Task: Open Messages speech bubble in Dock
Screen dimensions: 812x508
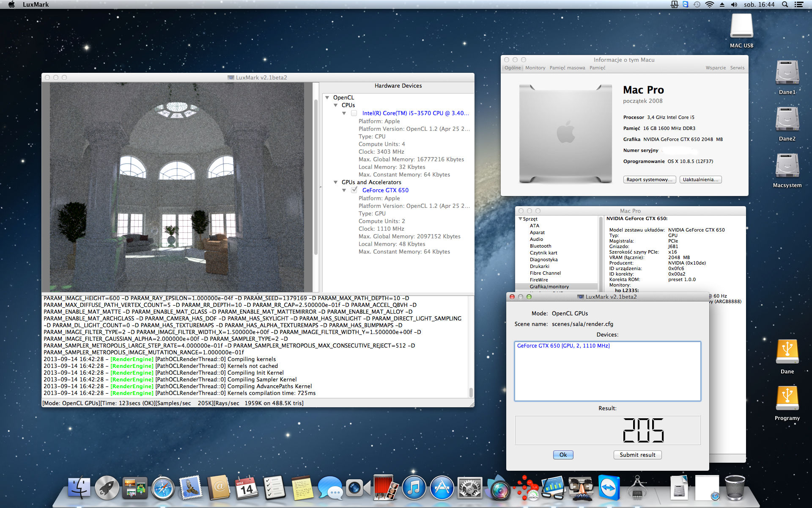Action: tap(330, 488)
